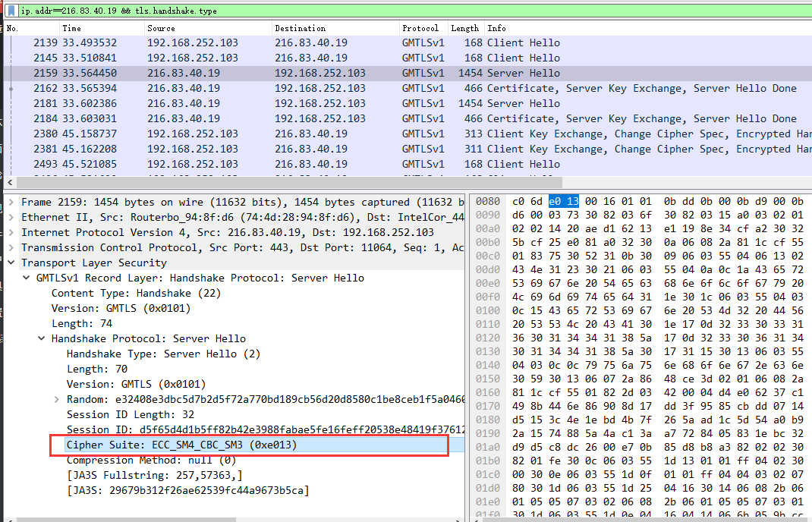Expand the Frame 2159 tree row
The height and width of the screenshot is (522, 812).
[11, 202]
